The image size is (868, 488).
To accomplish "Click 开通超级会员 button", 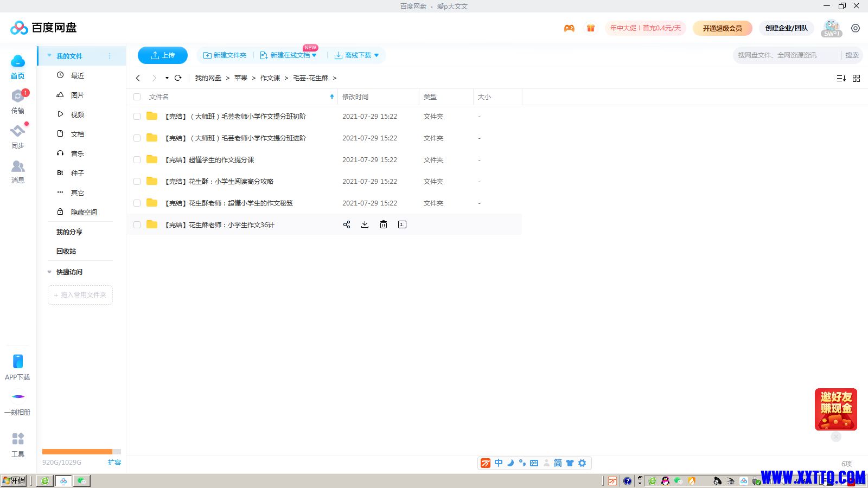I will click(x=723, y=28).
